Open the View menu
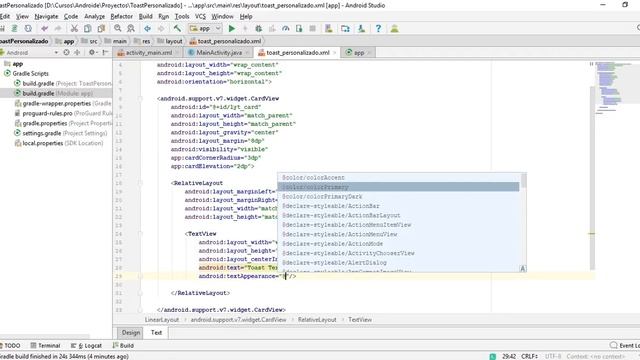This screenshot has height=360, width=640. [22, 16]
